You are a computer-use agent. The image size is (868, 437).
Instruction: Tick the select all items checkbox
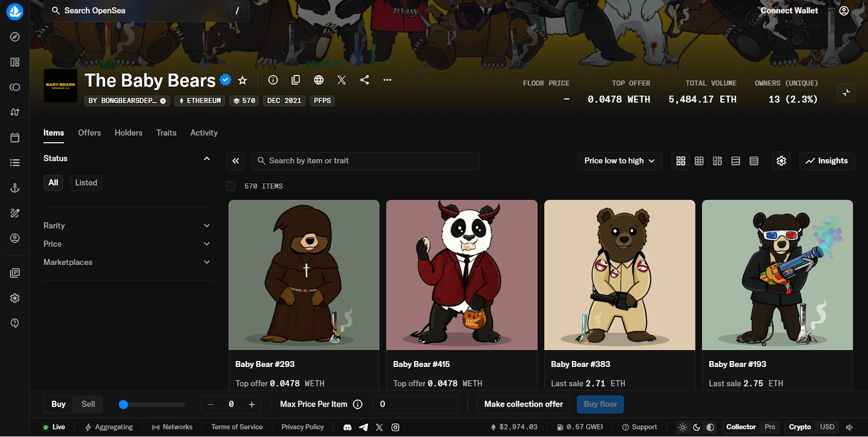click(231, 186)
